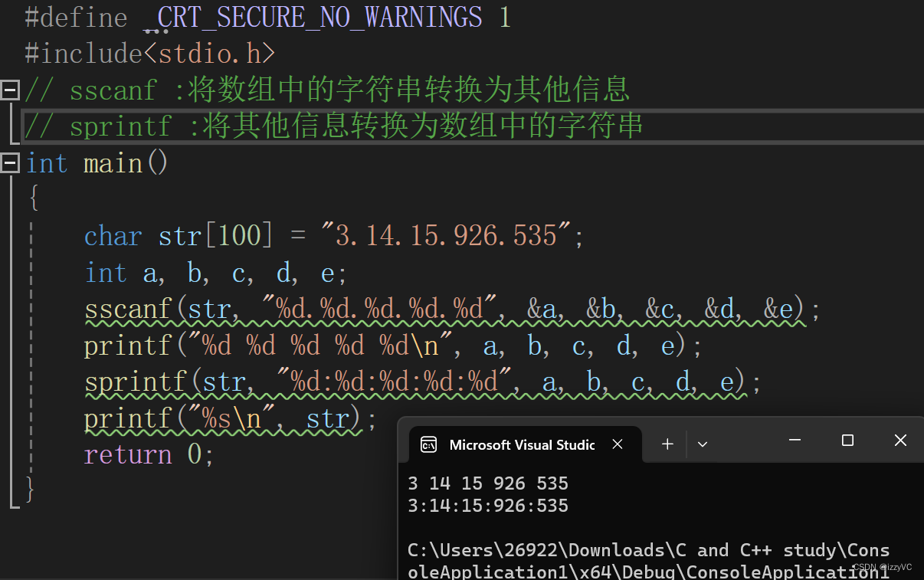Click the terminal output 3:14:15:926:535
924x580 pixels.
488,506
